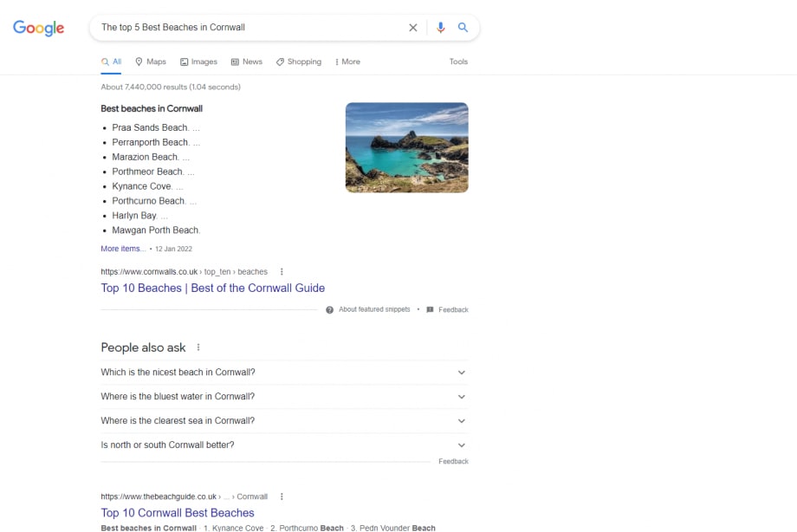
Task: Open the 'Top 10 Beaches | Best of the Cornwall Guide' link
Action: pyautogui.click(x=213, y=288)
